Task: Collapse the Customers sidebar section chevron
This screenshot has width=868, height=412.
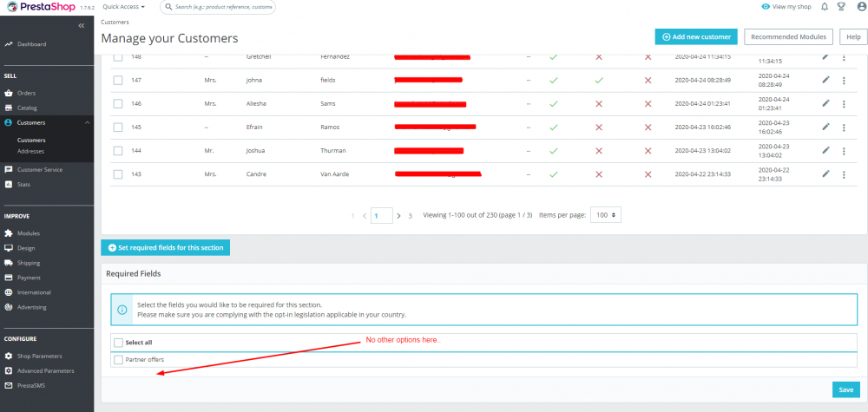Action: (x=87, y=123)
